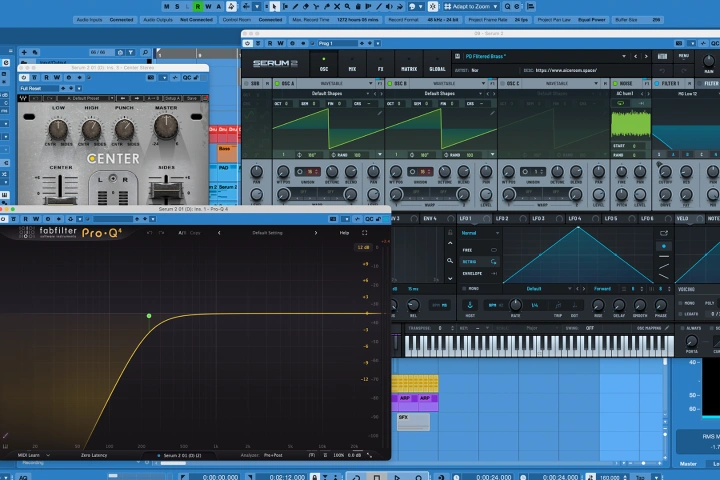Click transport Play button

[397, 477]
